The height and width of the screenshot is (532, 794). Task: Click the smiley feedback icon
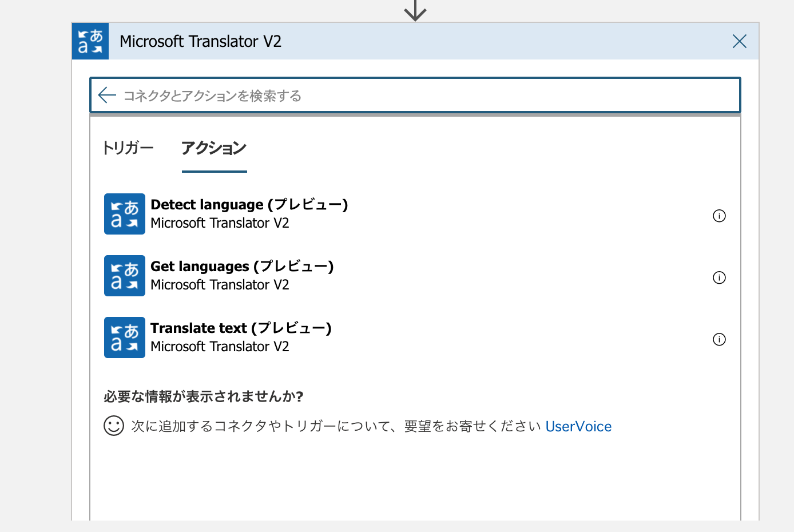click(114, 426)
